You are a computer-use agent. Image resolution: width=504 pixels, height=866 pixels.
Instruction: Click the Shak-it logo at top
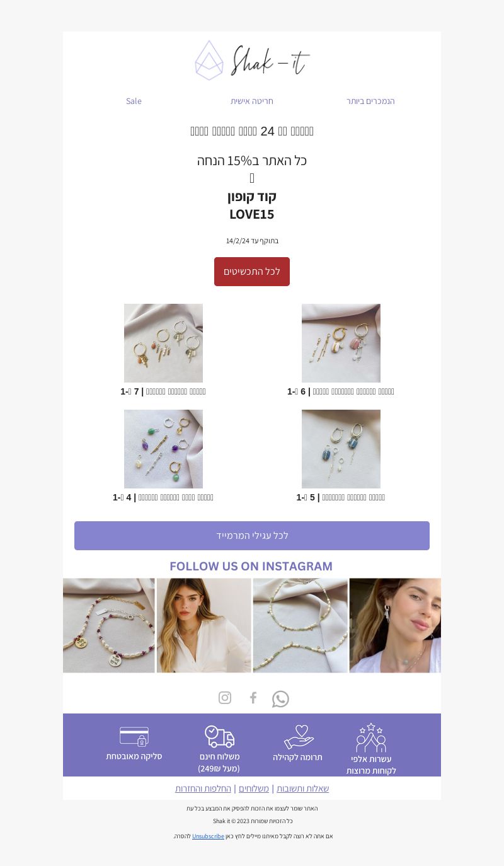252,61
